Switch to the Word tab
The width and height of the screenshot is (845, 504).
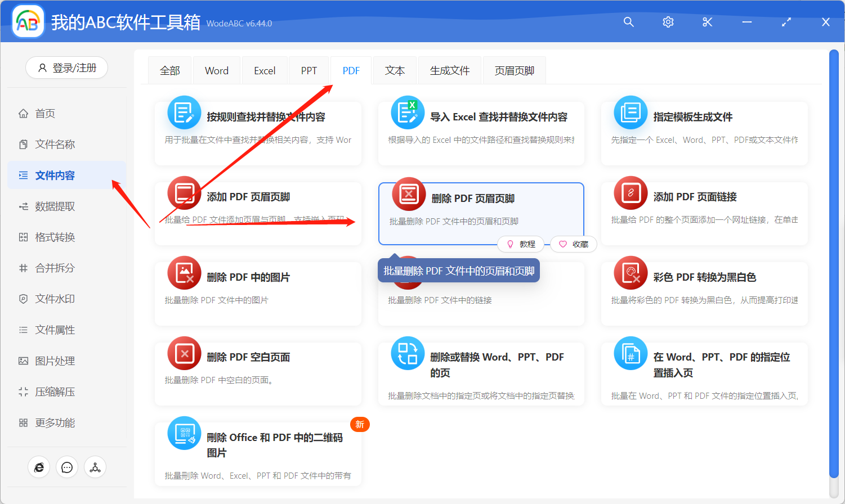216,70
